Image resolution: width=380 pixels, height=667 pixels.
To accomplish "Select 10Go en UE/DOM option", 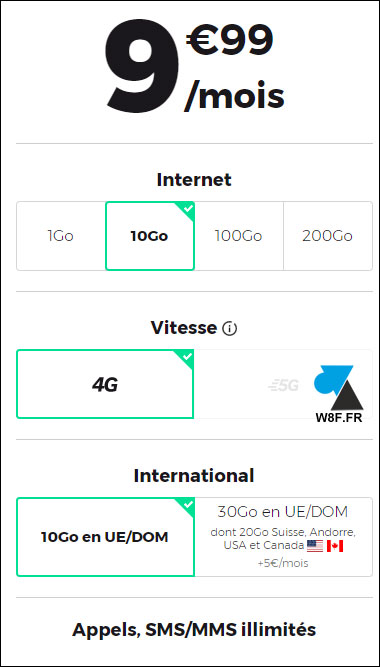I will pos(105,537).
